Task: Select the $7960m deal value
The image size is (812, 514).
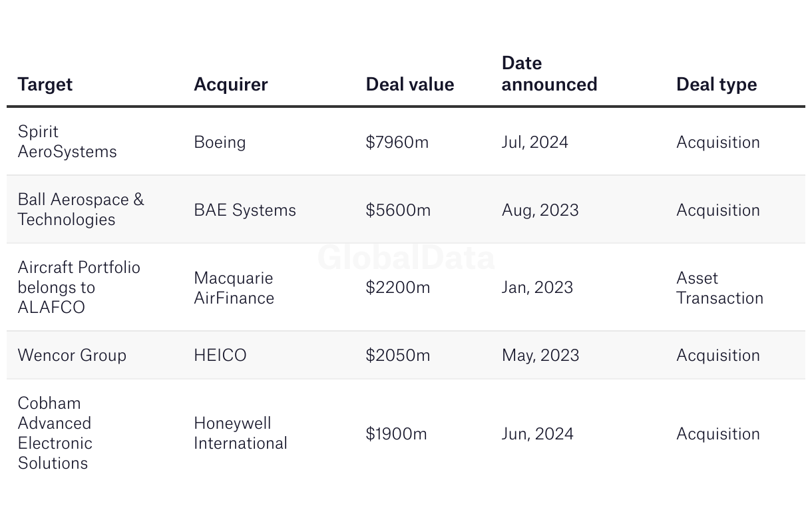Action: tap(397, 142)
